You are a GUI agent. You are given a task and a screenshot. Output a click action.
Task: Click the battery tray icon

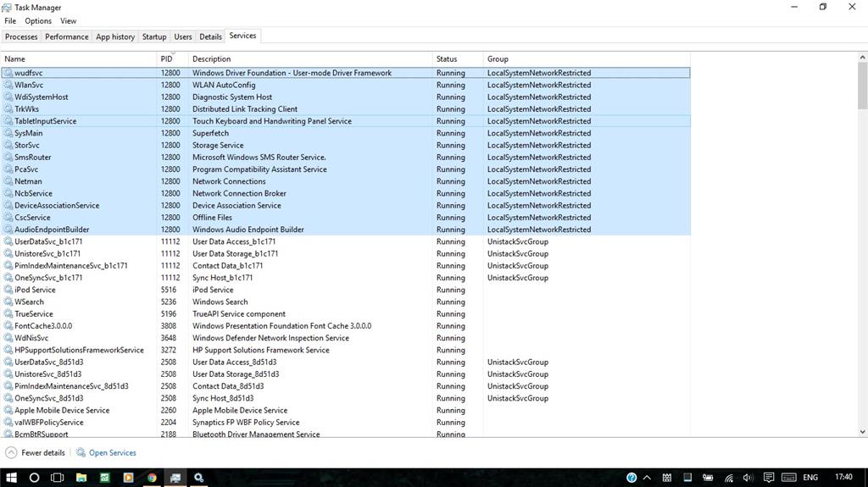pyautogui.click(x=708, y=478)
